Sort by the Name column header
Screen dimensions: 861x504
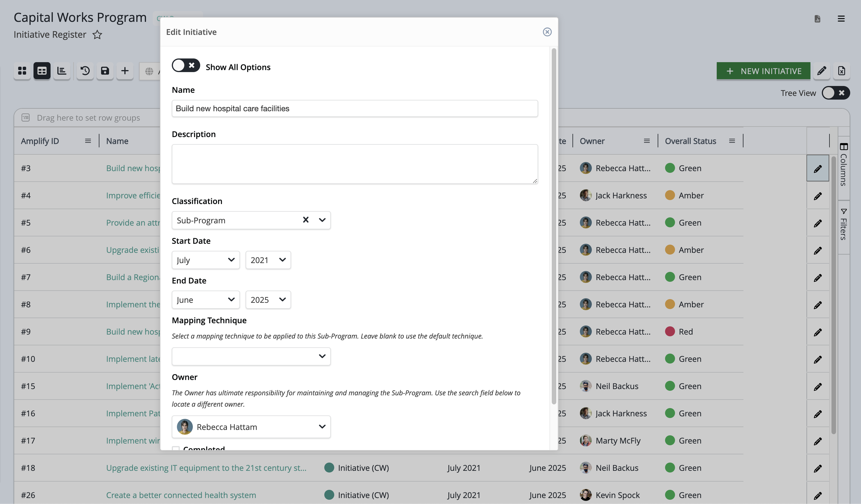coord(117,141)
